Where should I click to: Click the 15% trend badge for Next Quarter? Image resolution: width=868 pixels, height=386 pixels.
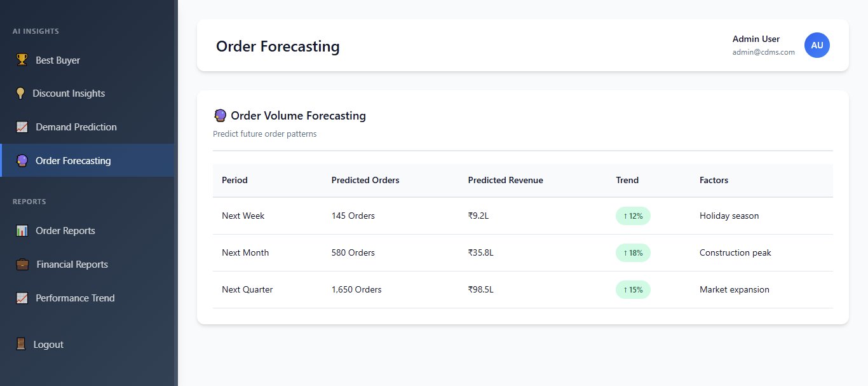[x=633, y=289]
